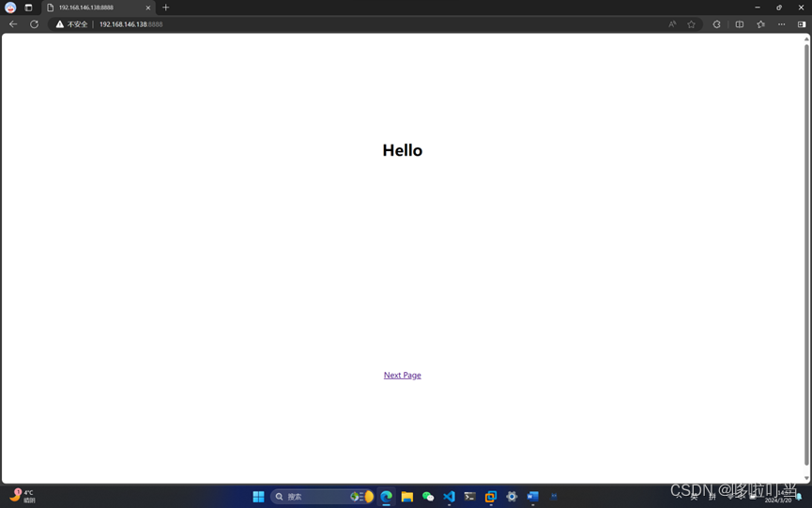Go back with the browser back arrow
This screenshot has width=812, height=508.
point(13,24)
